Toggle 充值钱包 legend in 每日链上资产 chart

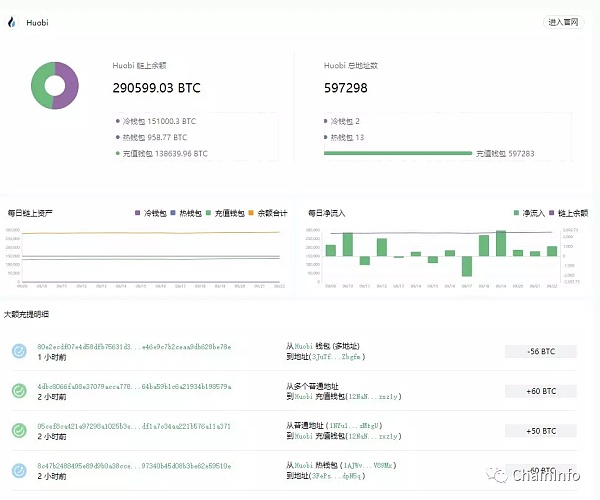pos(225,213)
